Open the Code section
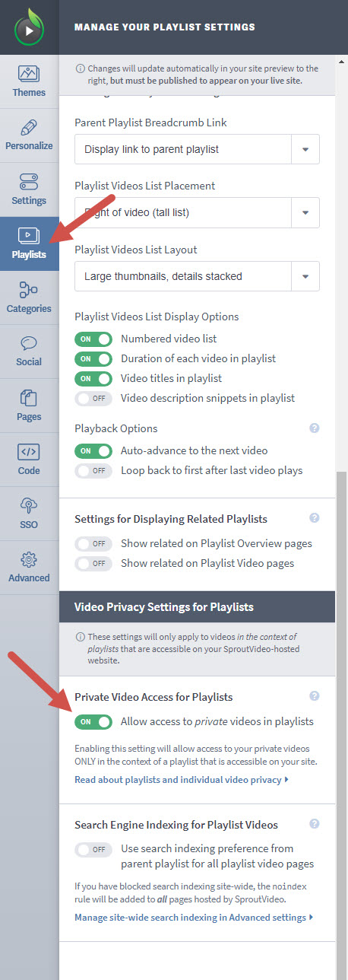Screen dimensions: 348x980 30,460
